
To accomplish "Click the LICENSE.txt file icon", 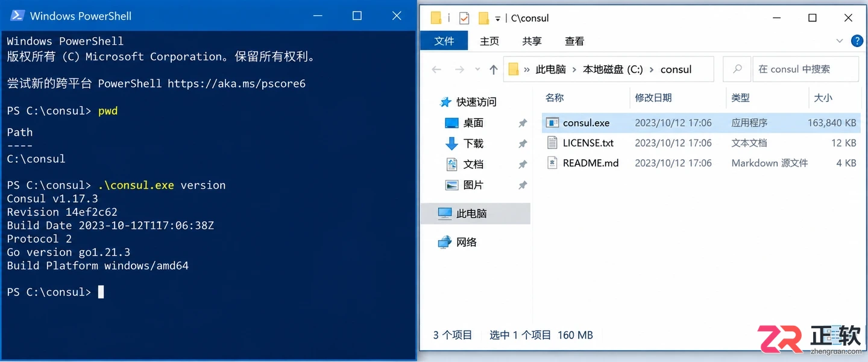I will click(x=552, y=143).
